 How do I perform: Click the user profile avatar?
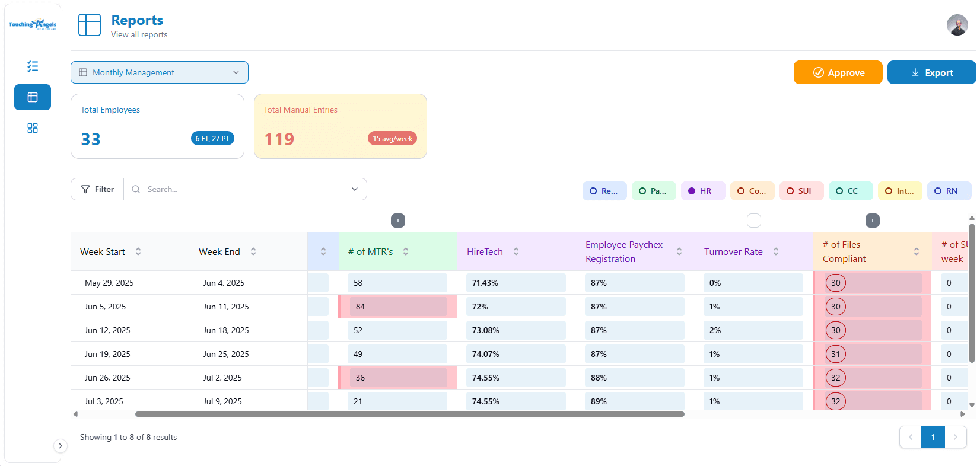coord(957,25)
